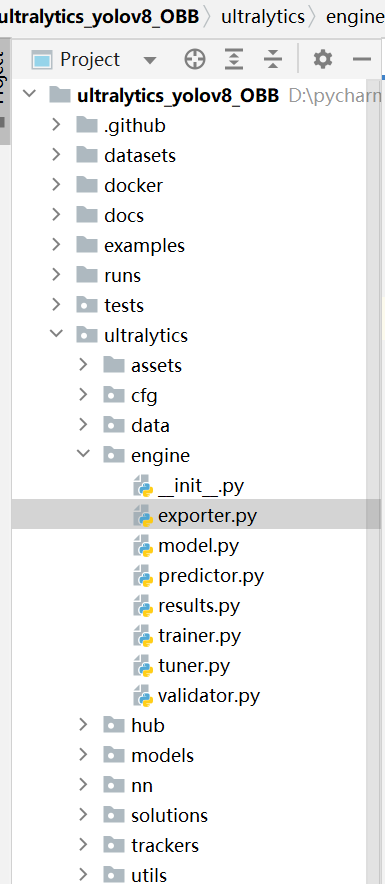Select the trackers package name

pos(165,846)
